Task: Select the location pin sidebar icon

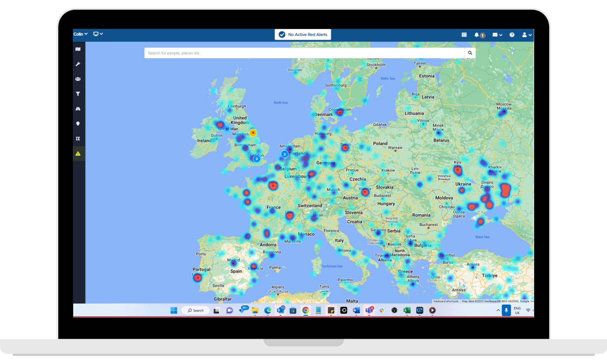Action: click(x=78, y=124)
